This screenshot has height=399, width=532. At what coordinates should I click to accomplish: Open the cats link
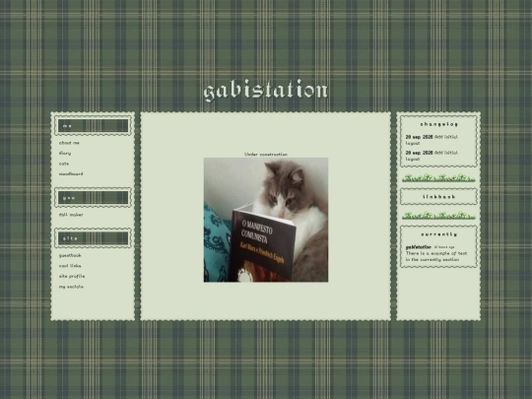(x=64, y=164)
